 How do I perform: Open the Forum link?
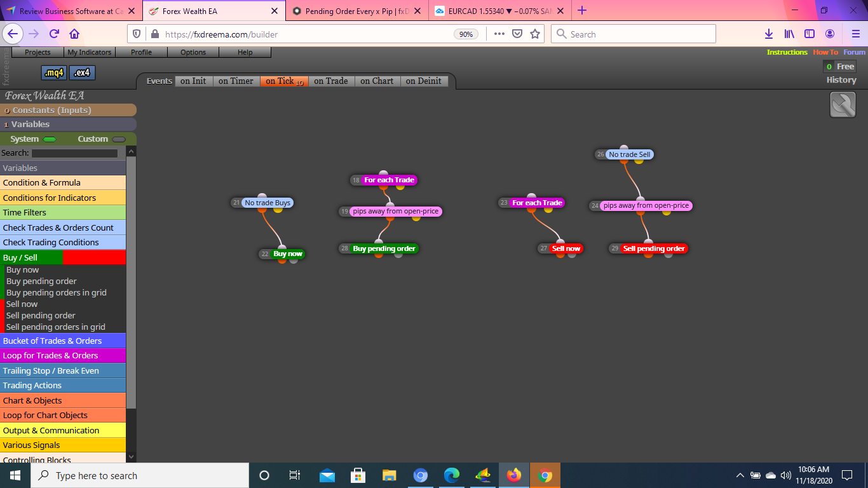854,52
